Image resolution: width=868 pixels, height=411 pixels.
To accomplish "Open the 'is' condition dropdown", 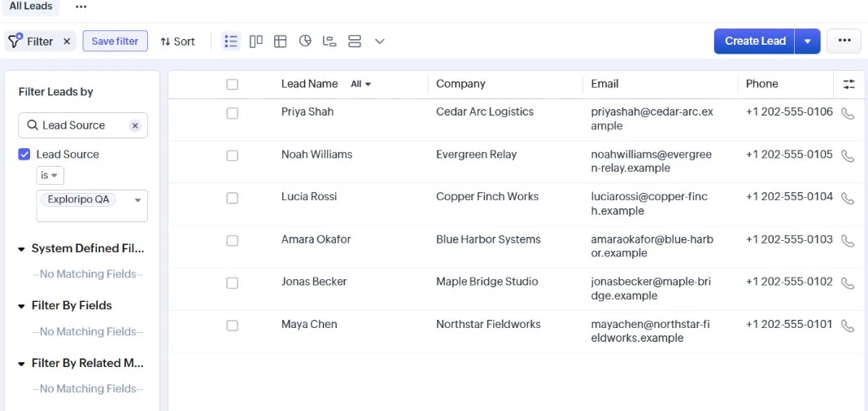I will tap(50, 176).
